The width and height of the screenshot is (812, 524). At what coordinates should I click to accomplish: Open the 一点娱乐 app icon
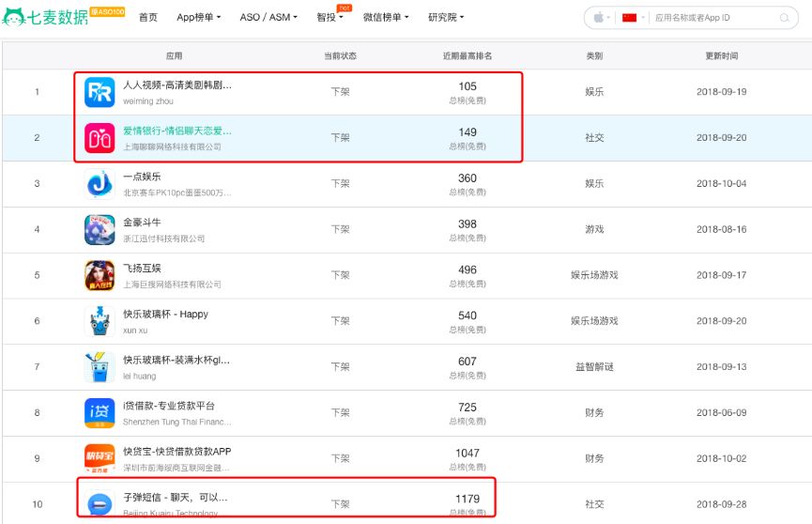coord(100,183)
